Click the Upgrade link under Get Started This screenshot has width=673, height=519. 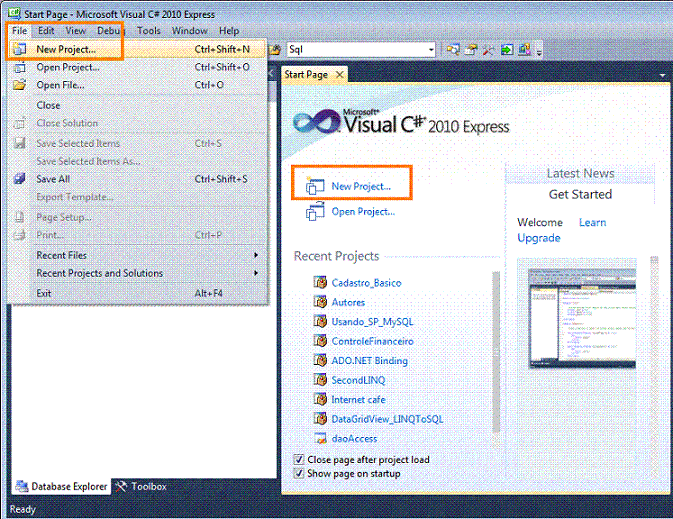click(539, 238)
